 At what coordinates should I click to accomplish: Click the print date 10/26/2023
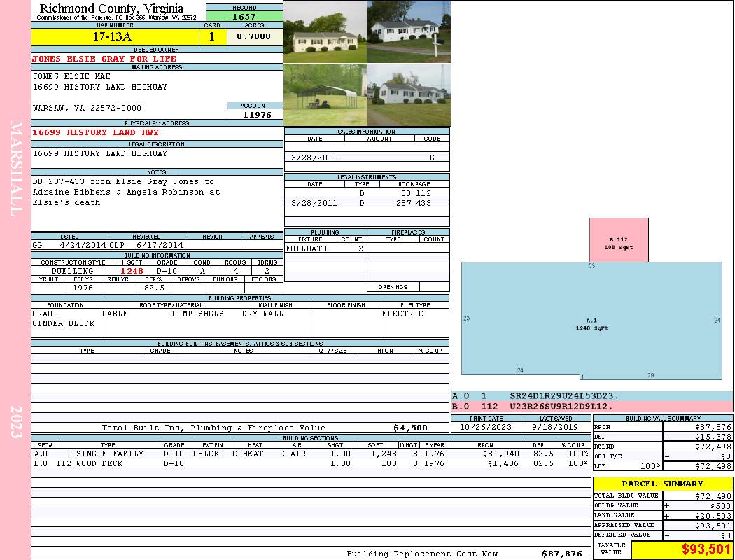(x=486, y=427)
